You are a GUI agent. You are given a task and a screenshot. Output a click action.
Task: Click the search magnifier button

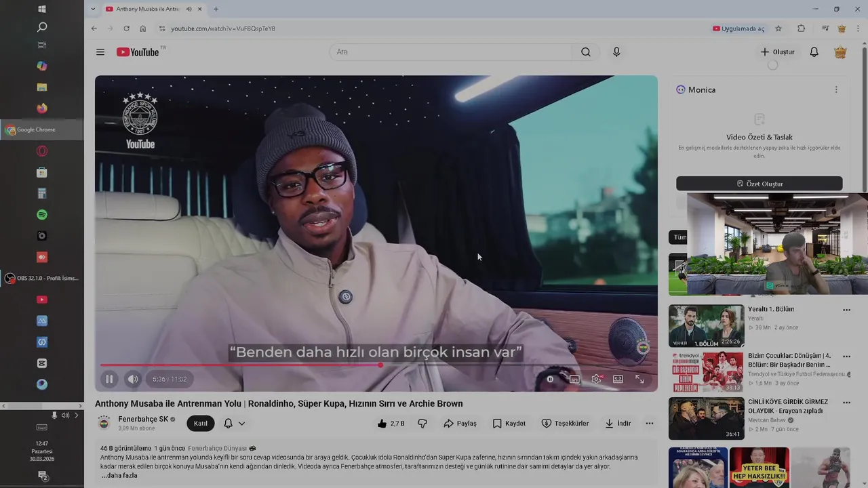point(586,52)
